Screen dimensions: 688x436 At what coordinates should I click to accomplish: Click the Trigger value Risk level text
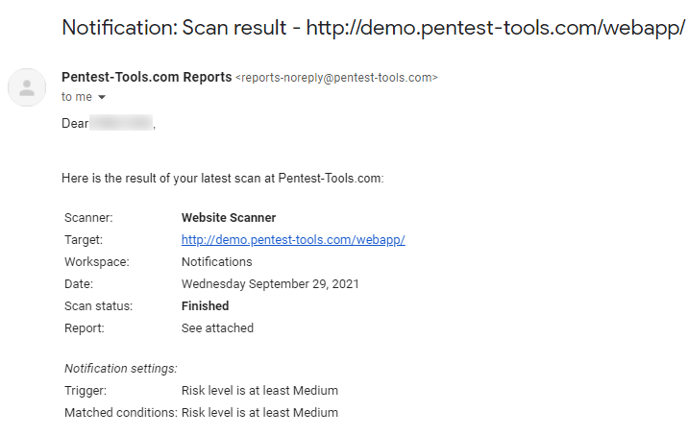[260, 390]
